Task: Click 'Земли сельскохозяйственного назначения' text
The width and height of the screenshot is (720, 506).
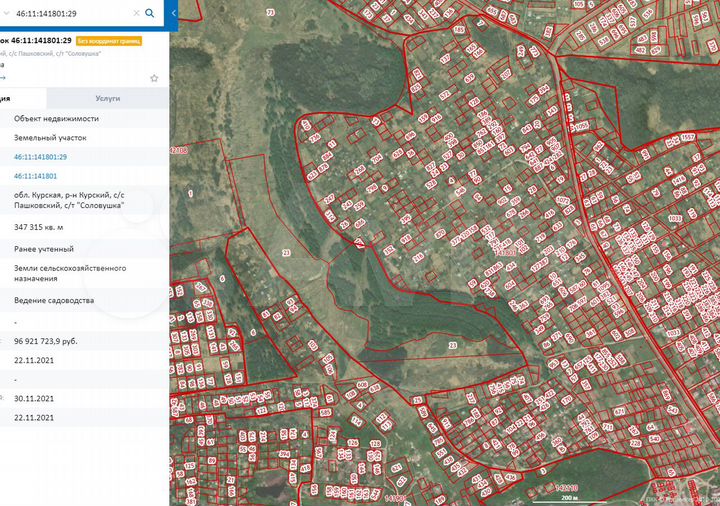Action: [x=70, y=273]
